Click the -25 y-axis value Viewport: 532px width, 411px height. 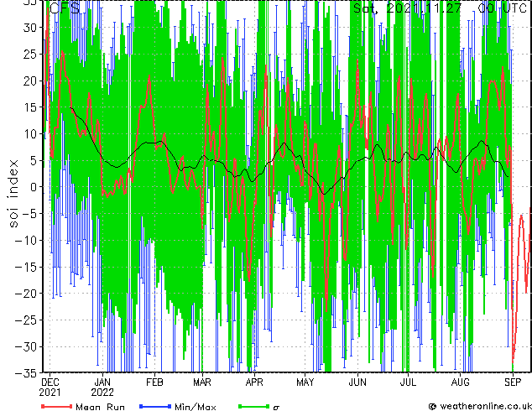click(26, 320)
